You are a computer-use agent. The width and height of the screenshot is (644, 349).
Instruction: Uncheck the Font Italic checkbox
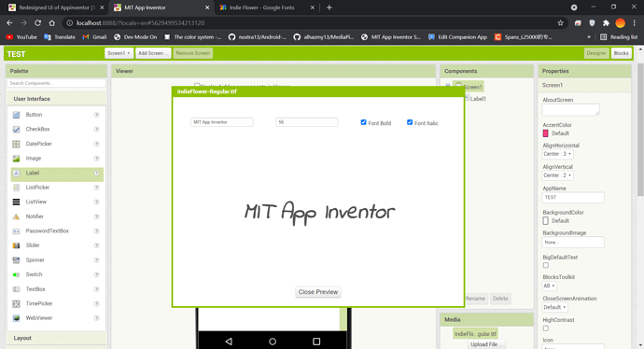[x=410, y=122]
